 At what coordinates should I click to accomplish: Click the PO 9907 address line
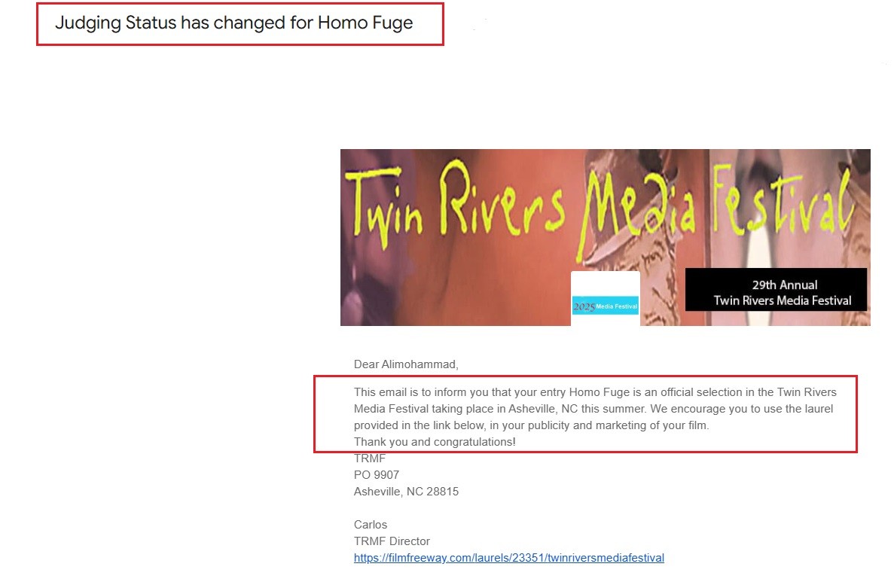(377, 474)
